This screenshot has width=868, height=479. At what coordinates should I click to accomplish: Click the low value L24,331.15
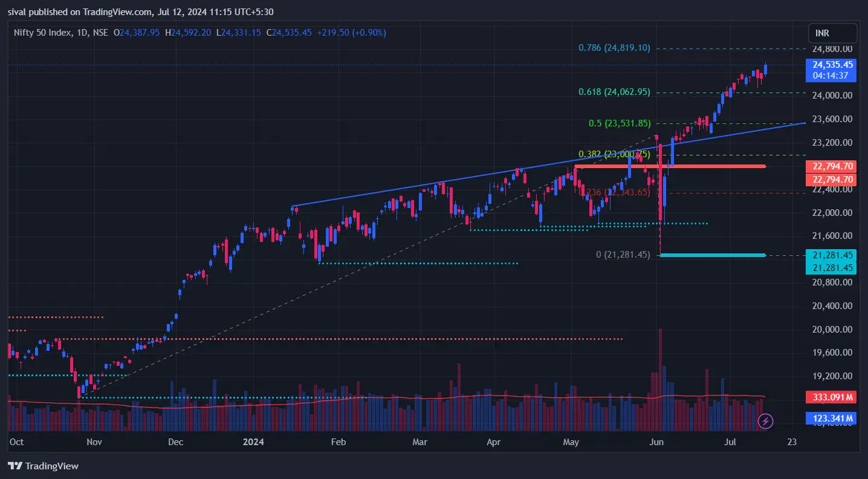click(x=239, y=33)
